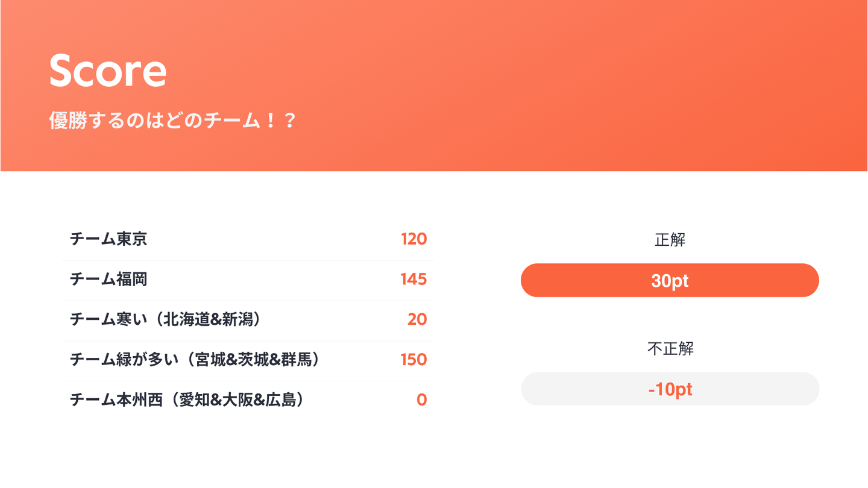Click チーム東京's score of 120
The image size is (868, 488).
pyautogui.click(x=414, y=239)
